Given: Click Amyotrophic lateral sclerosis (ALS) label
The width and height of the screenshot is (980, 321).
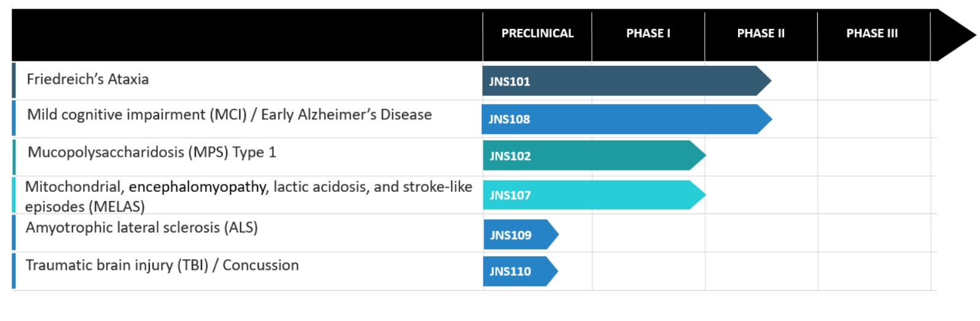Looking at the screenshot, I should click(x=141, y=228).
